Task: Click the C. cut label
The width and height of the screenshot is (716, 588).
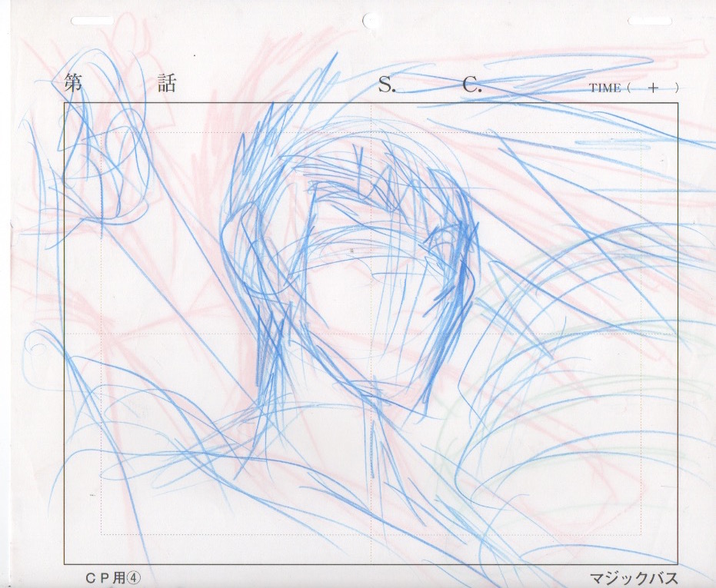Action: [472, 85]
